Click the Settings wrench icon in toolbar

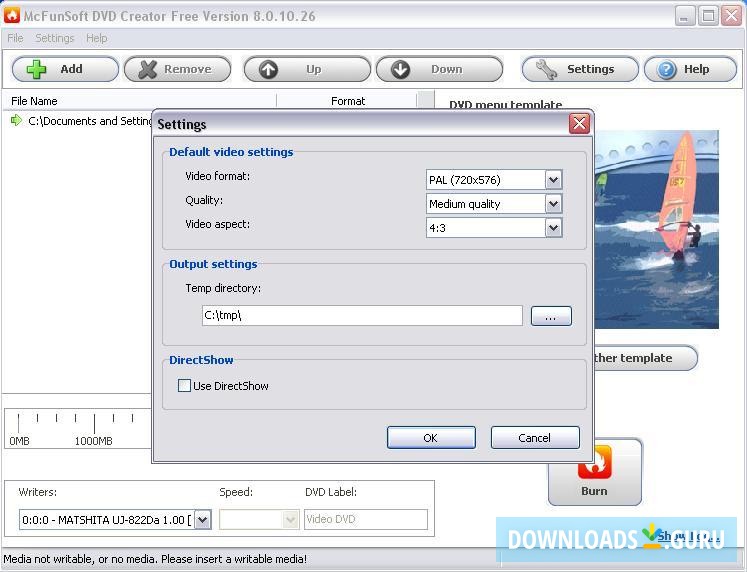[x=546, y=70]
